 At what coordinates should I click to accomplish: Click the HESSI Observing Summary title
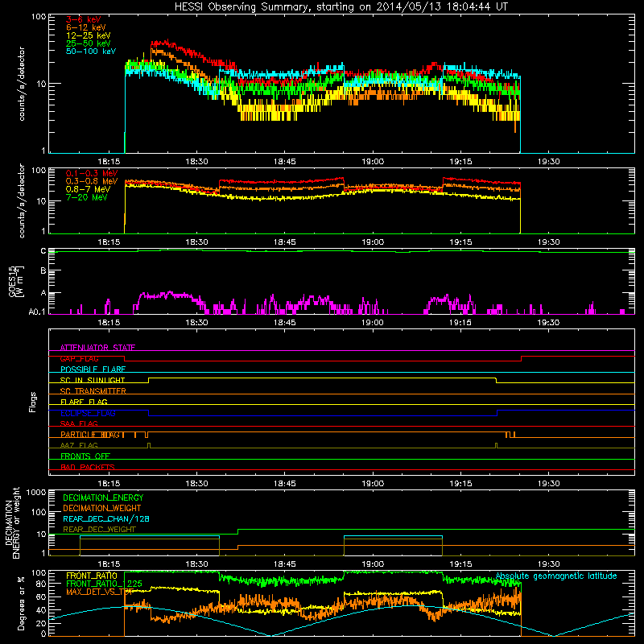[x=341, y=6]
